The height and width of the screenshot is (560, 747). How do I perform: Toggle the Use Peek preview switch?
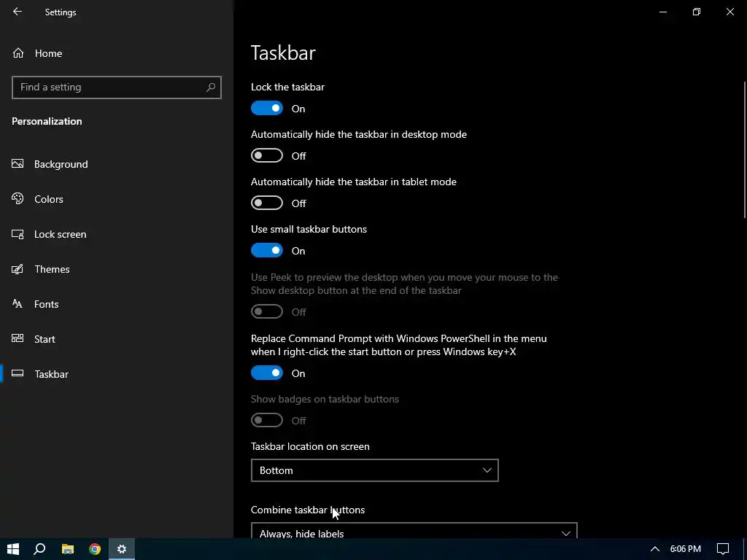click(267, 311)
